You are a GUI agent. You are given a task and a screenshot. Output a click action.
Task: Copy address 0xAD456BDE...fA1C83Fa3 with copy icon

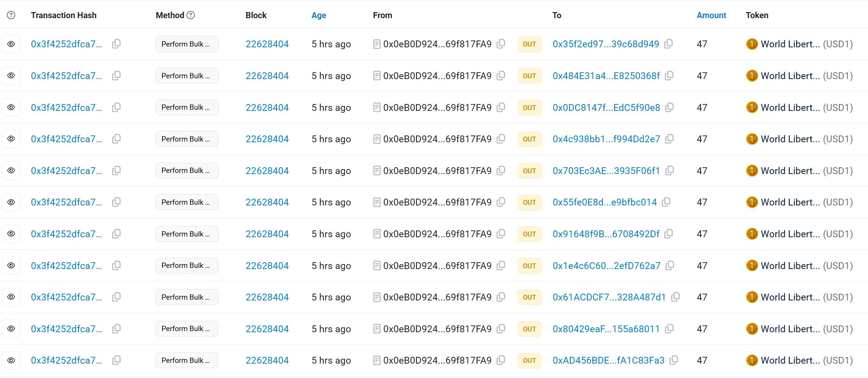[x=674, y=361]
